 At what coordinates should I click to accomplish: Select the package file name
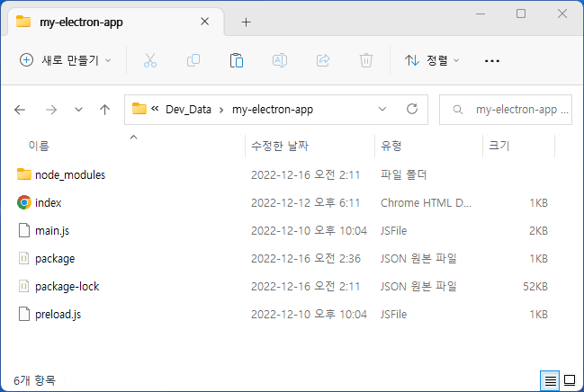point(55,259)
